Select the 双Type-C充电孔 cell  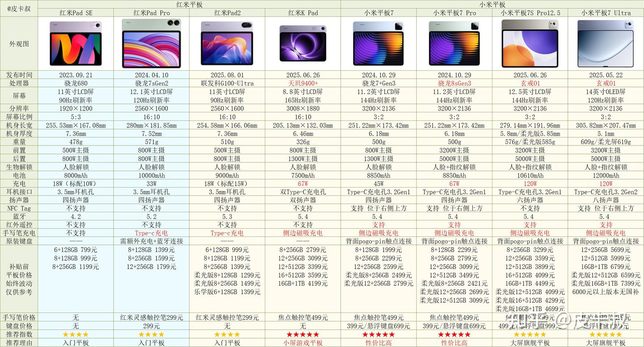click(x=303, y=192)
